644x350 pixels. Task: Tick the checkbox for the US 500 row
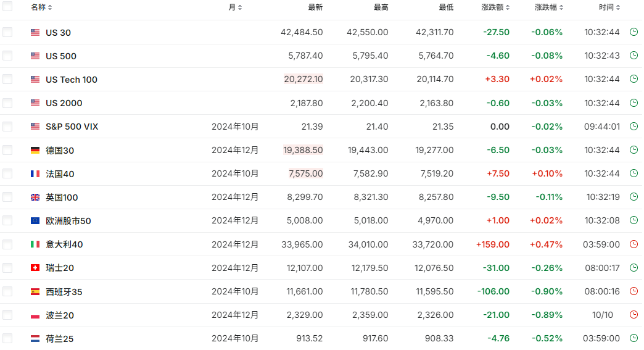7,56
